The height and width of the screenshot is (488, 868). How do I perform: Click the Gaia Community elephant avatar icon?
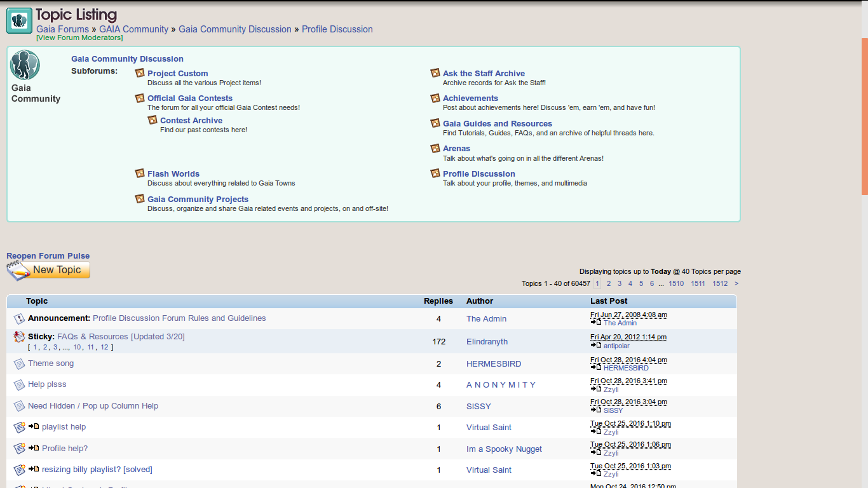(25, 65)
